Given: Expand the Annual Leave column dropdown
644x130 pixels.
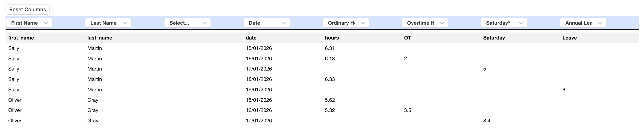Looking at the screenshot, I should pyautogui.click(x=583, y=23).
